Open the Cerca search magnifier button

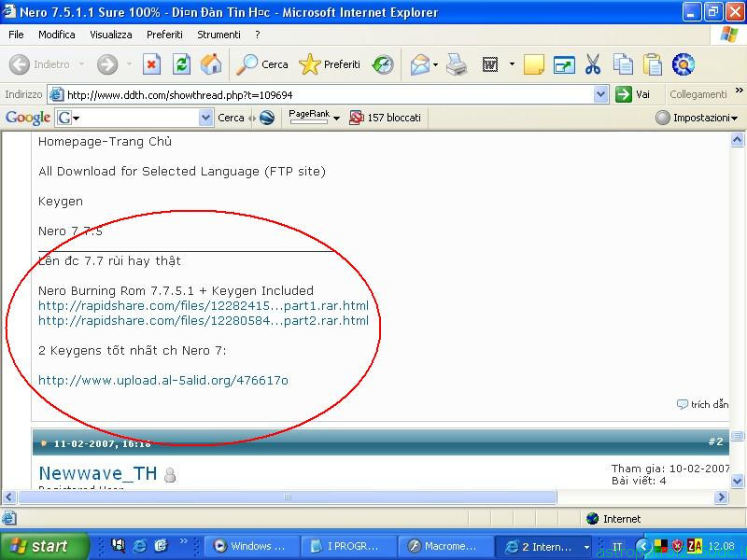coord(262,64)
